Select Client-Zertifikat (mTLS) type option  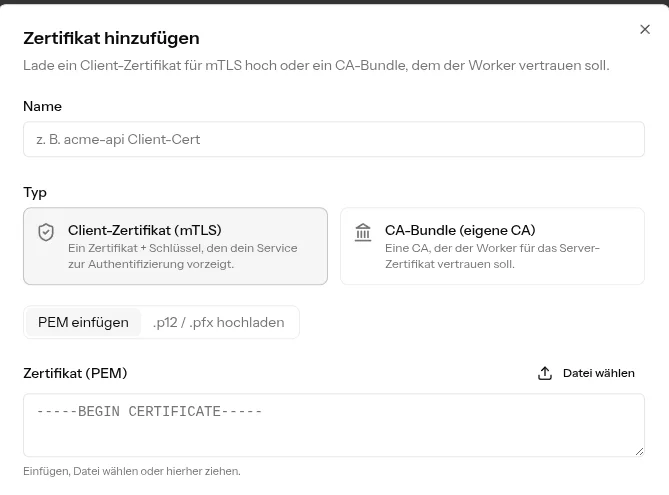point(175,246)
